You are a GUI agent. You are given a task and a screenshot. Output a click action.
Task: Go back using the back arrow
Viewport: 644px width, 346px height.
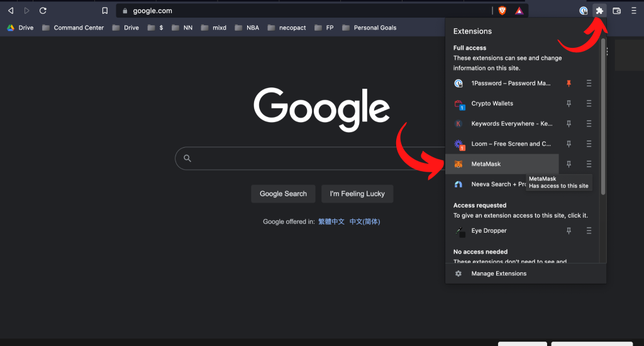(11, 11)
